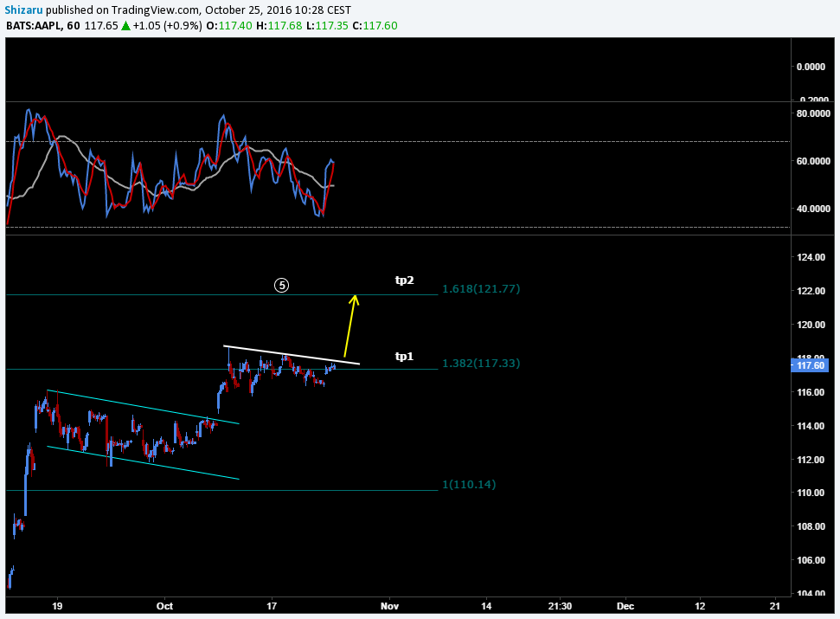This screenshot has height=619, width=840.
Task: Click the 124.00 price axis label
Action: pos(811,257)
